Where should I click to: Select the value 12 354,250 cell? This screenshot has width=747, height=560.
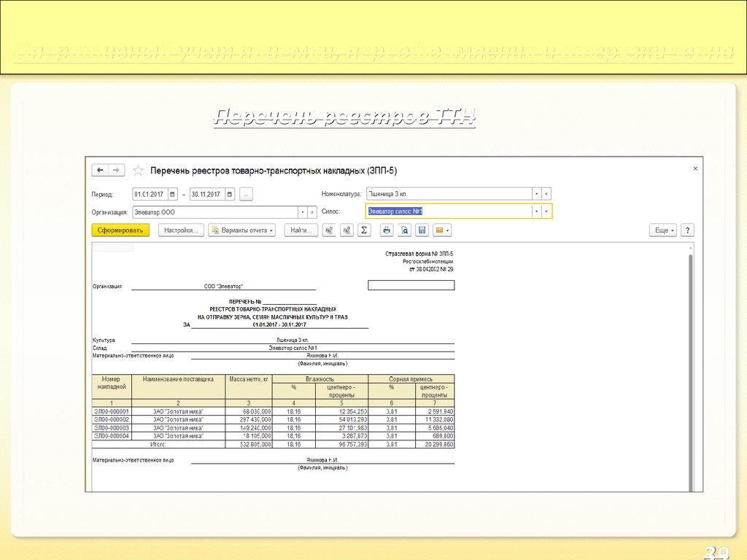[x=341, y=411]
